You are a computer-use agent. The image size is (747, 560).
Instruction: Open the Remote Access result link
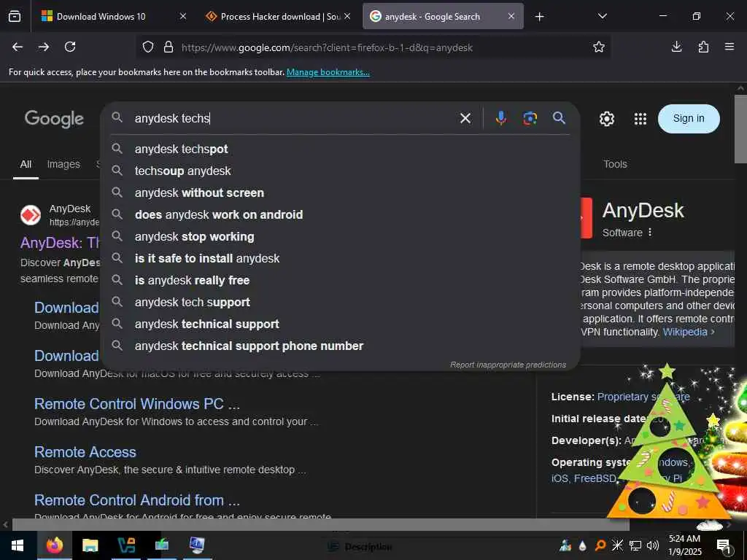[85, 452]
